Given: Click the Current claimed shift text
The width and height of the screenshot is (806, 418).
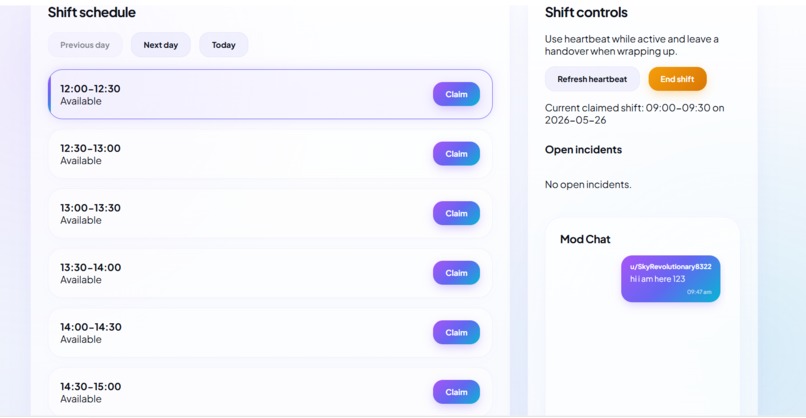Looking at the screenshot, I should pos(634,114).
